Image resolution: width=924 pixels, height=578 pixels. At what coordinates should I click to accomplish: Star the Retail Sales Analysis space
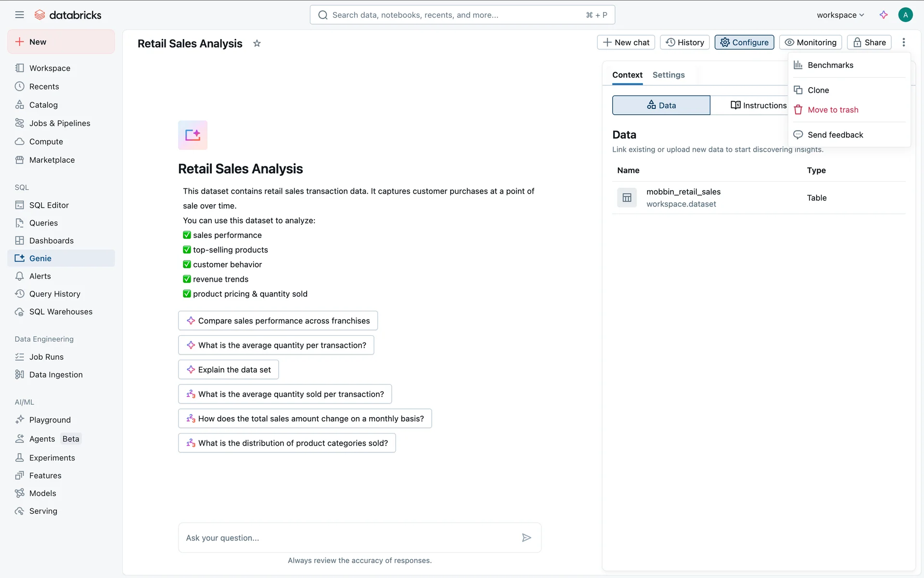(x=257, y=43)
